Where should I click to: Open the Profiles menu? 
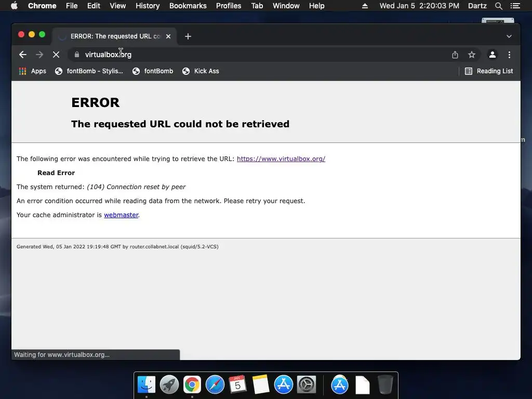click(x=229, y=6)
